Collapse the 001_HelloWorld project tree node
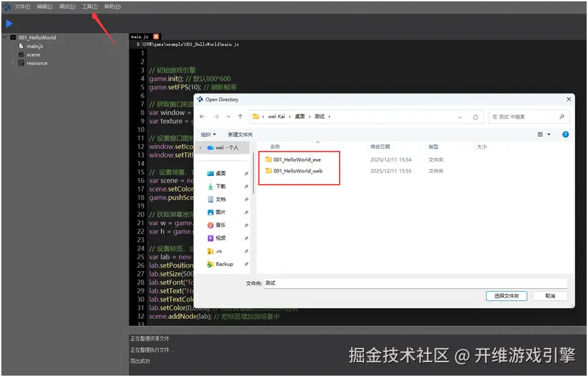 (x=5, y=37)
